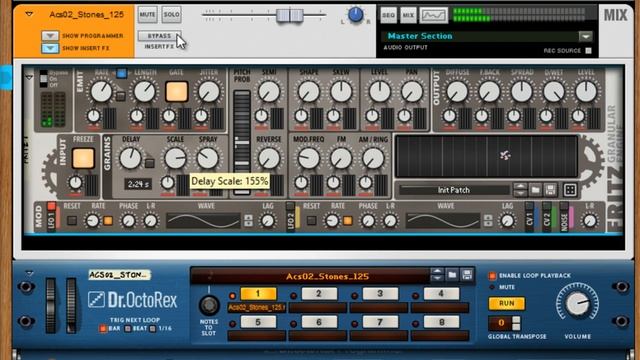Viewport: 640px width, 360px height.
Task: Toggle the LFO 2 Reset button
Action: 312,221
